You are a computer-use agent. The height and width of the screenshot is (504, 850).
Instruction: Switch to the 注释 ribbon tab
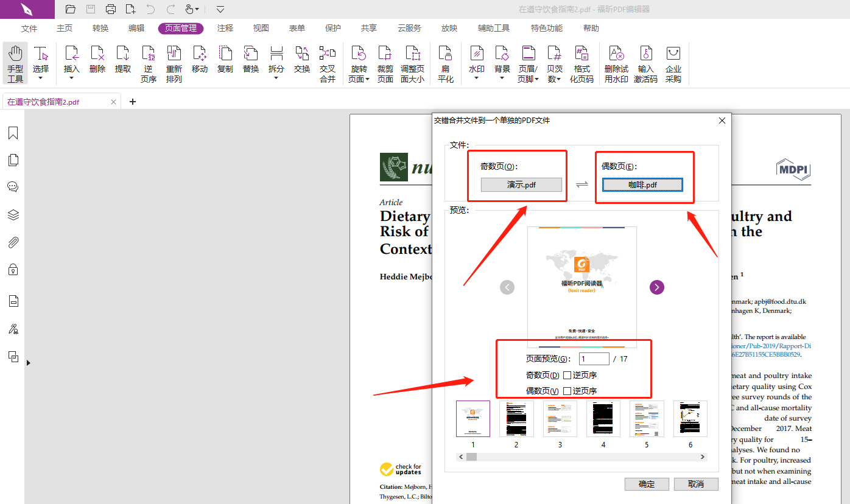click(x=225, y=28)
